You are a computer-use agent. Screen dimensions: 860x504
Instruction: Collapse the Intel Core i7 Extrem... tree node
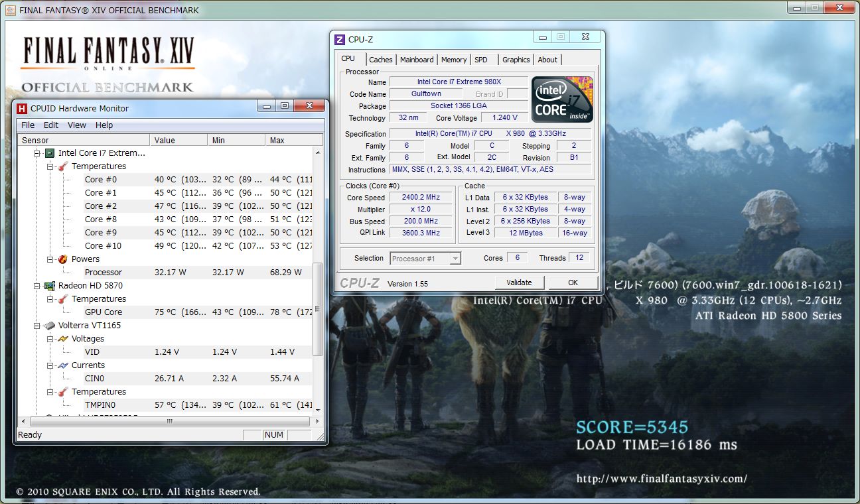click(37, 153)
